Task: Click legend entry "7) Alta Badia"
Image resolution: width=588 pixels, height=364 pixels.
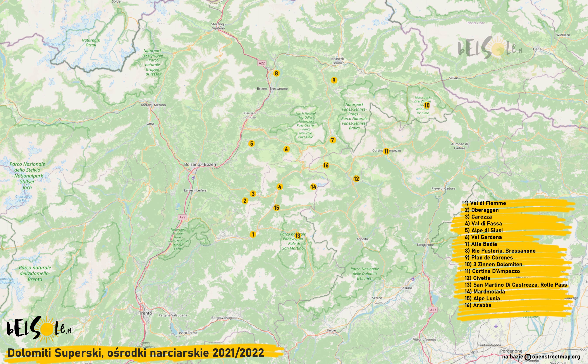Action: coord(481,244)
